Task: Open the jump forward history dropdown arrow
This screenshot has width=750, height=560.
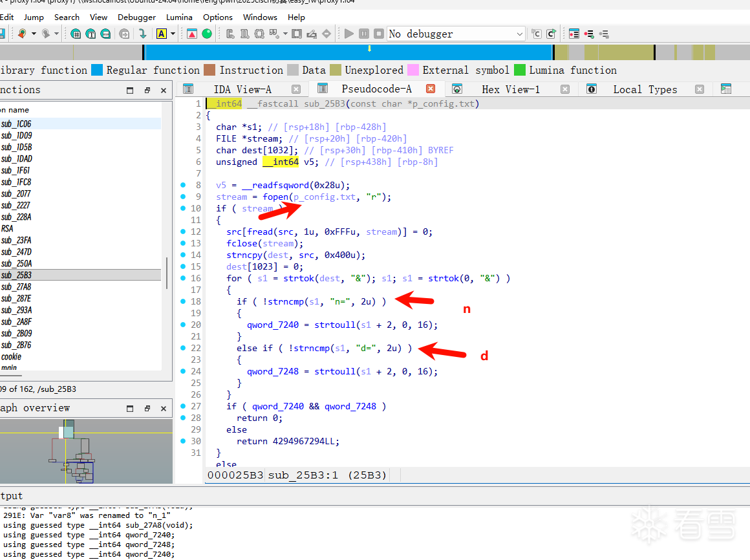Action: (56, 34)
